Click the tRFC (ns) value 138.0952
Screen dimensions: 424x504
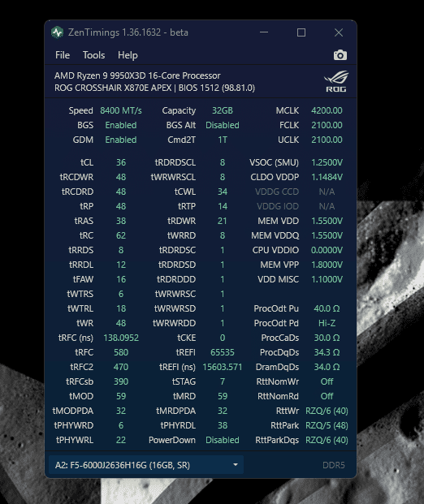(x=121, y=338)
